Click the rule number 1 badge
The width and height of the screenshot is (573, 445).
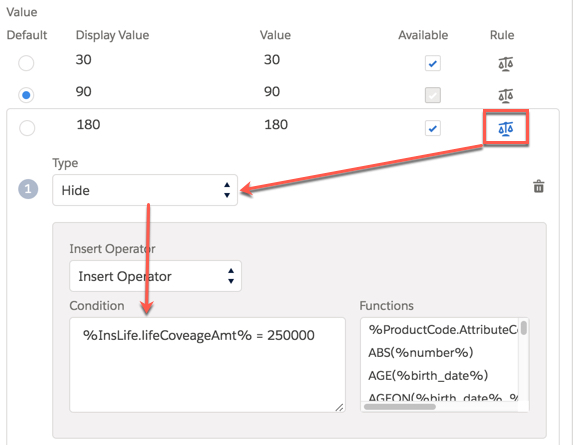point(28,189)
